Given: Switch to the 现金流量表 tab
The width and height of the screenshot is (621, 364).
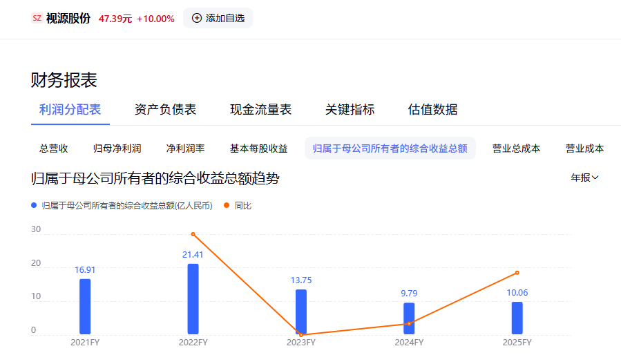Looking at the screenshot, I should tap(260, 109).
